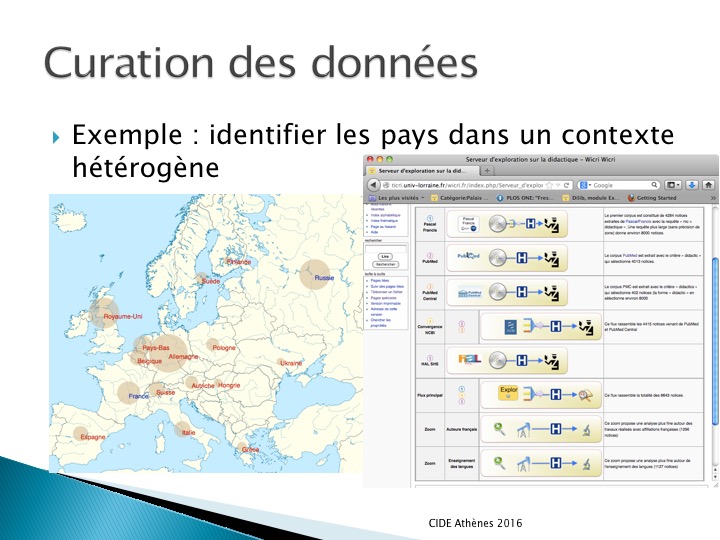Image resolution: width=720 pixels, height=540 pixels.
Task: Click the address bar with univ-lorraine.fr URL
Action: [467, 185]
